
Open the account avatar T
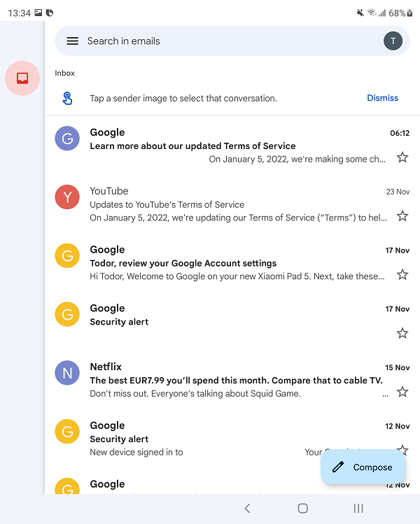coord(393,41)
